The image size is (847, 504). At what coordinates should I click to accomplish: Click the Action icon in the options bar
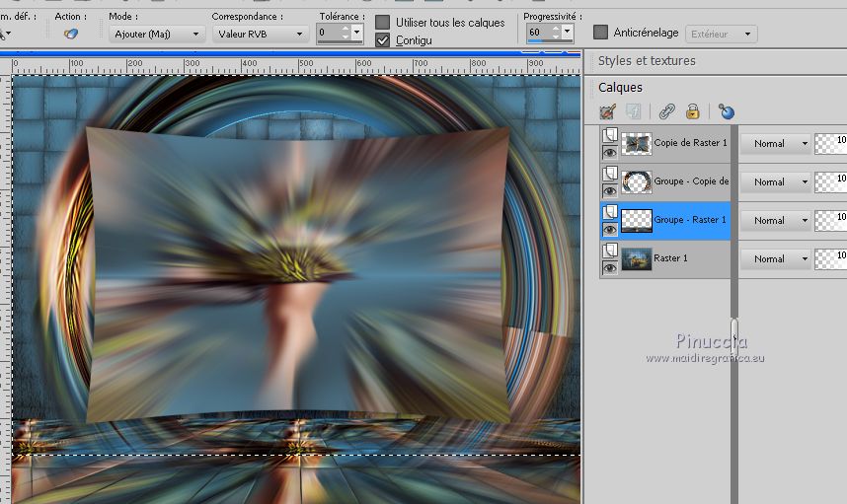coord(70,34)
